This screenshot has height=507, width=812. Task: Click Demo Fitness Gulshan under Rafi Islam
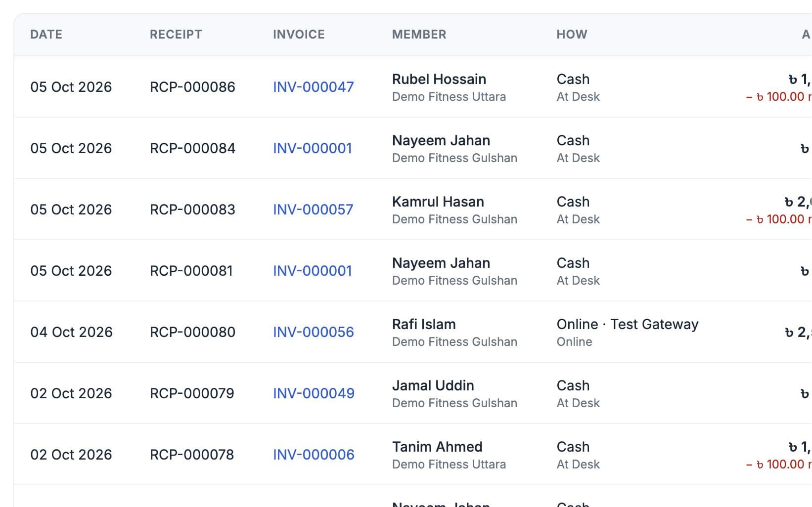454,342
